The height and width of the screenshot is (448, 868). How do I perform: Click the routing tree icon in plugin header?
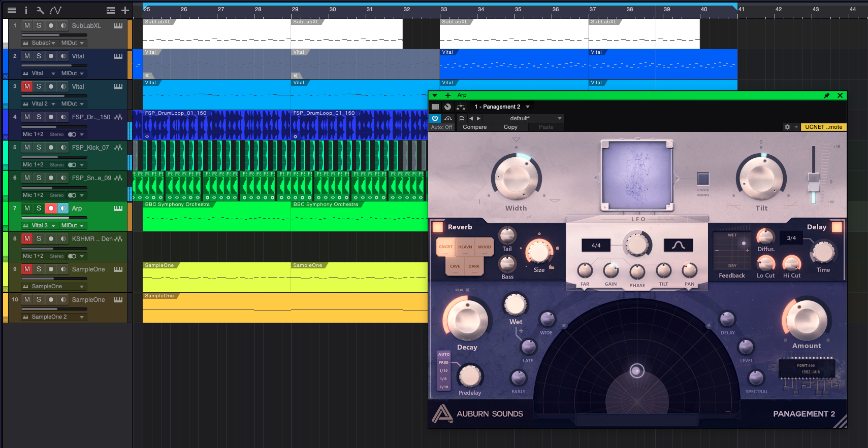click(x=461, y=107)
